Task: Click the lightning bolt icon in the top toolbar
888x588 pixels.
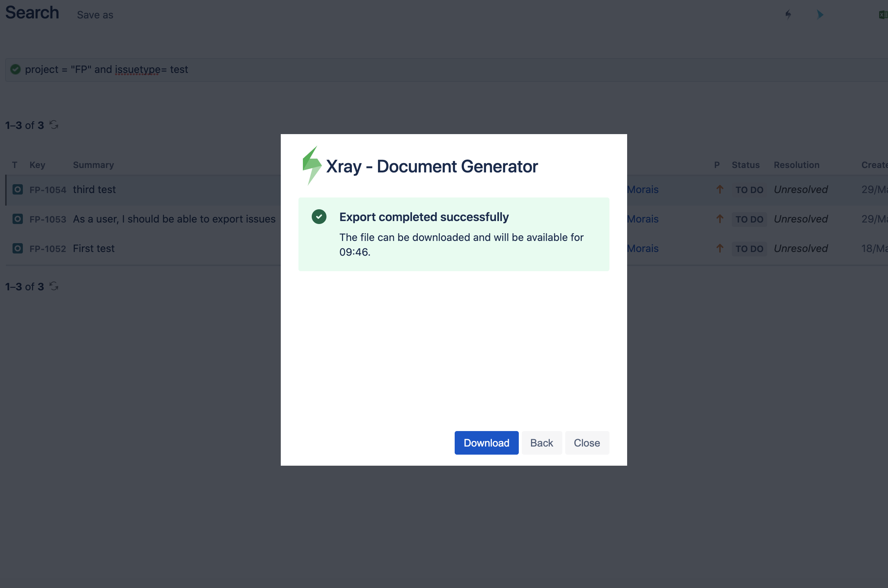Action: (788, 15)
